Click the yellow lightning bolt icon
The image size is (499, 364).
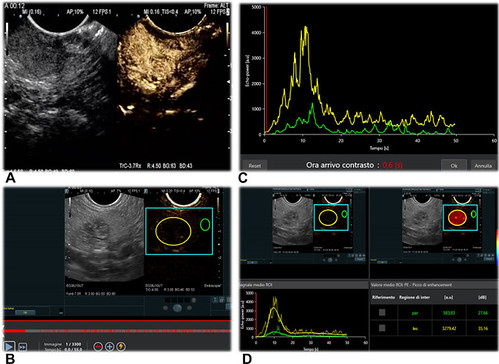click(x=121, y=347)
